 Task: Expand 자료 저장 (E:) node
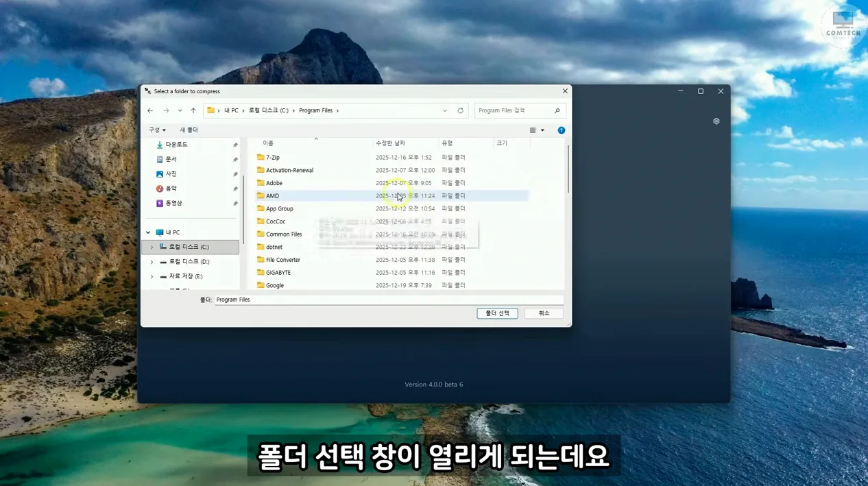[152, 276]
